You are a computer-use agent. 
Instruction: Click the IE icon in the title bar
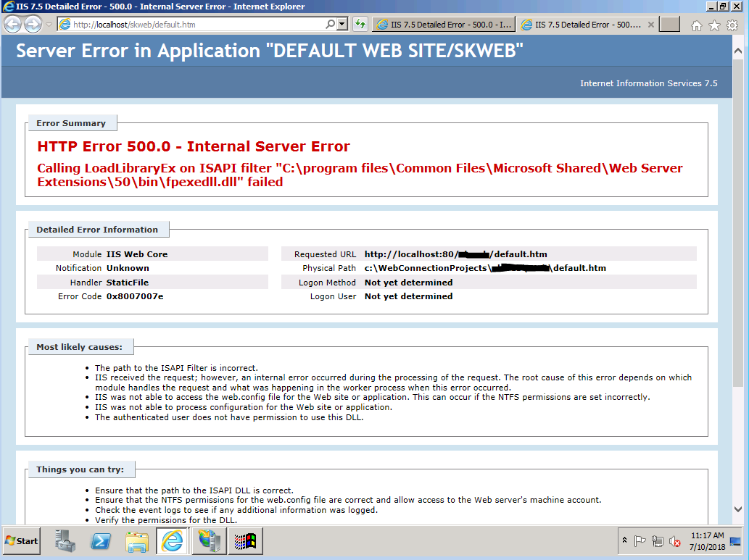(x=7, y=7)
